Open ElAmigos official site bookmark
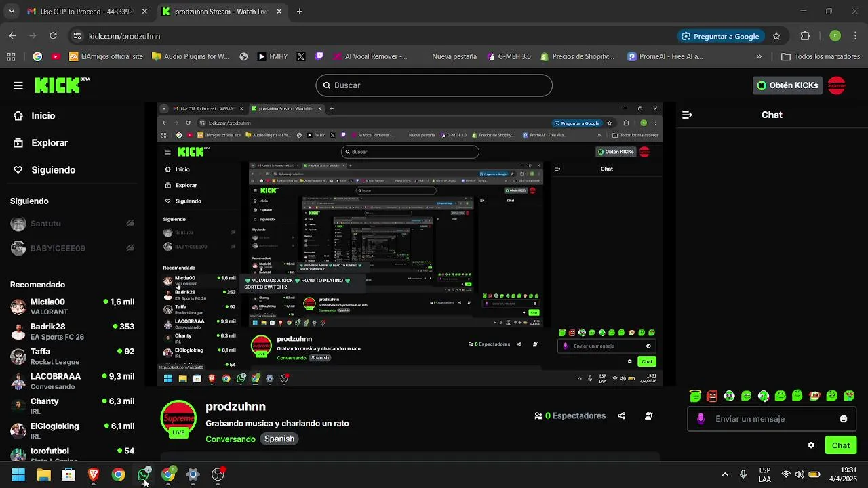Screen dimensions: 868x488 pyautogui.click(x=106, y=57)
